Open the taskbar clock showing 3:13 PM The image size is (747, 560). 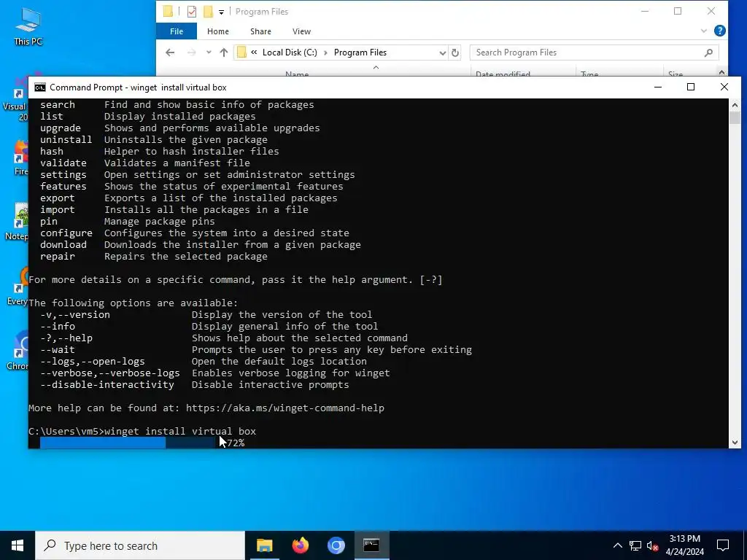tap(684, 545)
